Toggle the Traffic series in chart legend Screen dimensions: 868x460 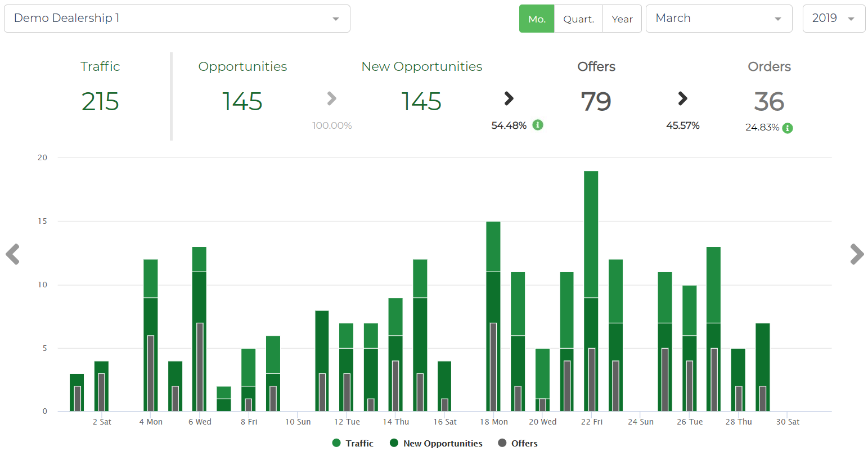point(353,443)
